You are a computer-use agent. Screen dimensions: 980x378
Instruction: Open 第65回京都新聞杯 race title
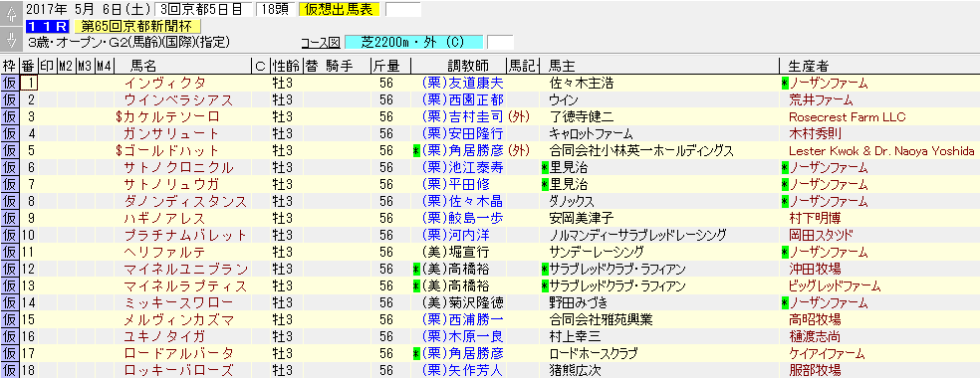click(136, 27)
